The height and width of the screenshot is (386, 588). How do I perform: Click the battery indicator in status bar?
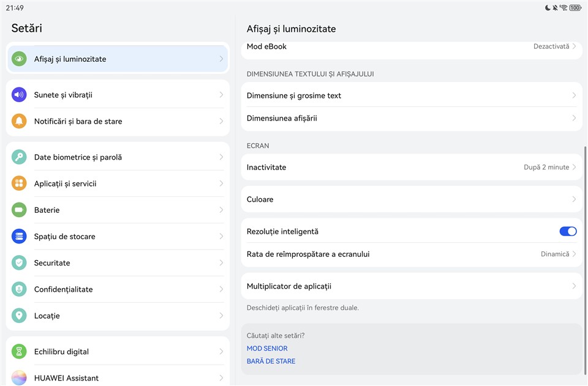click(x=575, y=8)
